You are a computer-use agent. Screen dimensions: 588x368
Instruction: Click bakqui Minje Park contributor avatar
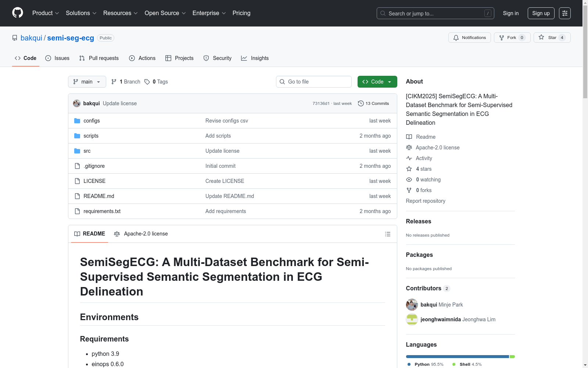point(412,305)
